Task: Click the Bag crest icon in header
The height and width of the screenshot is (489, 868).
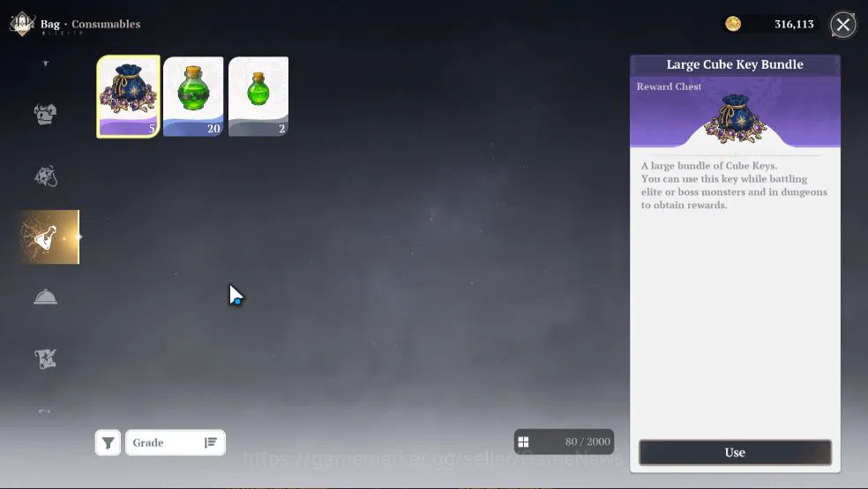Action: click(x=22, y=24)
